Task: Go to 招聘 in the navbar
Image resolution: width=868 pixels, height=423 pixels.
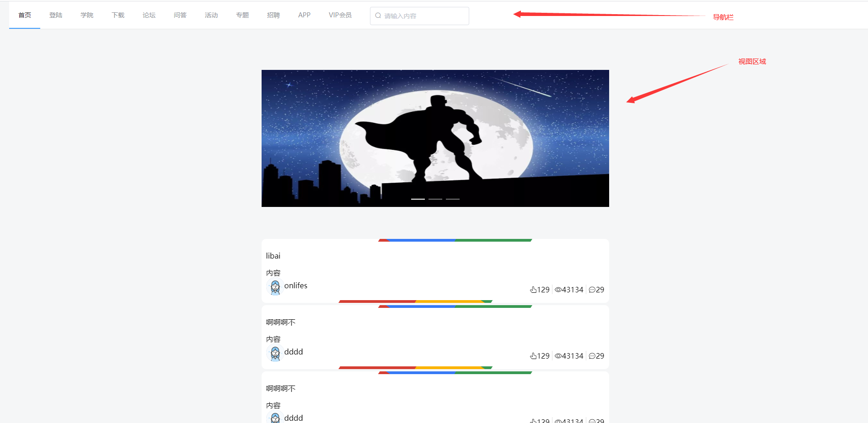Action: (273, 15)
